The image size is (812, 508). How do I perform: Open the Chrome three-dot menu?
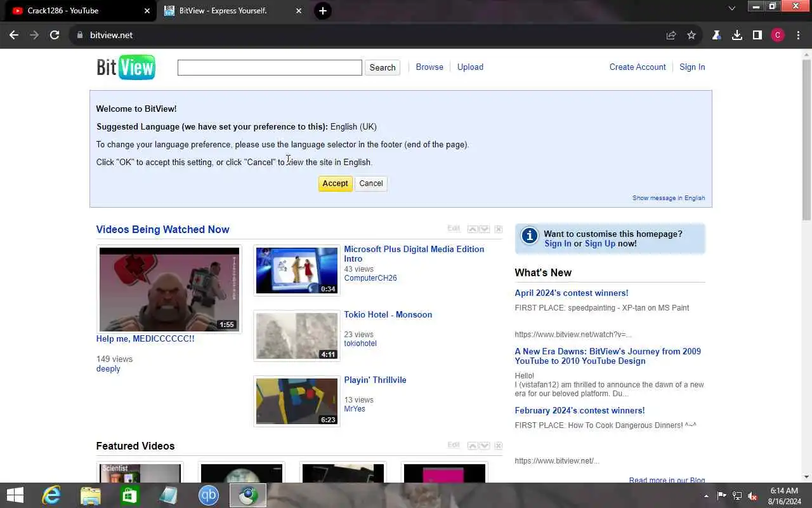[x=798, y=35]
